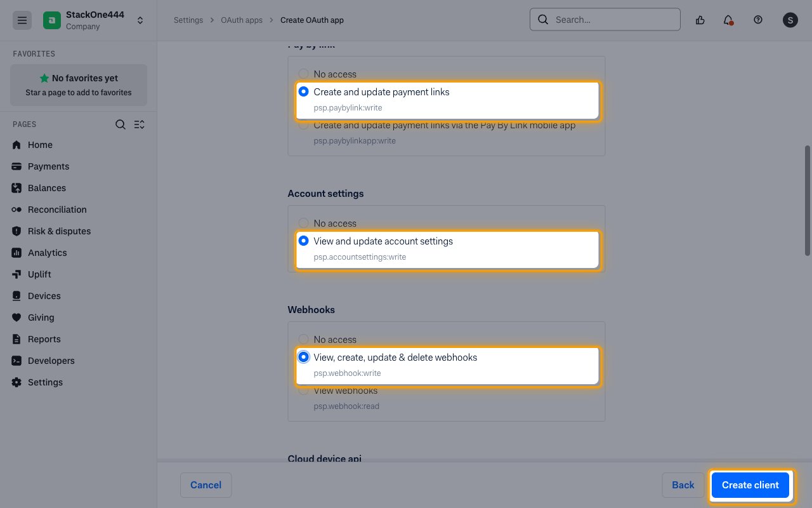Open the Reports page label

click(x=44, y=339)
